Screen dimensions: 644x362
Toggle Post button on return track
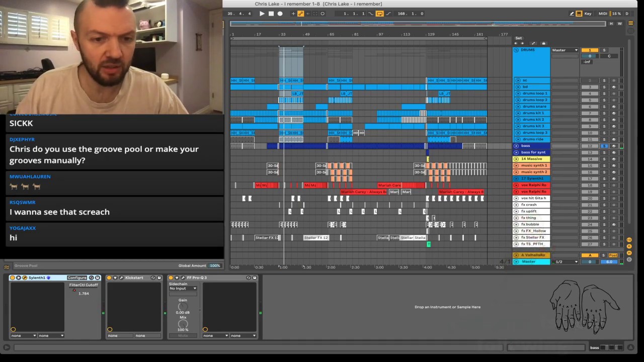613,255
